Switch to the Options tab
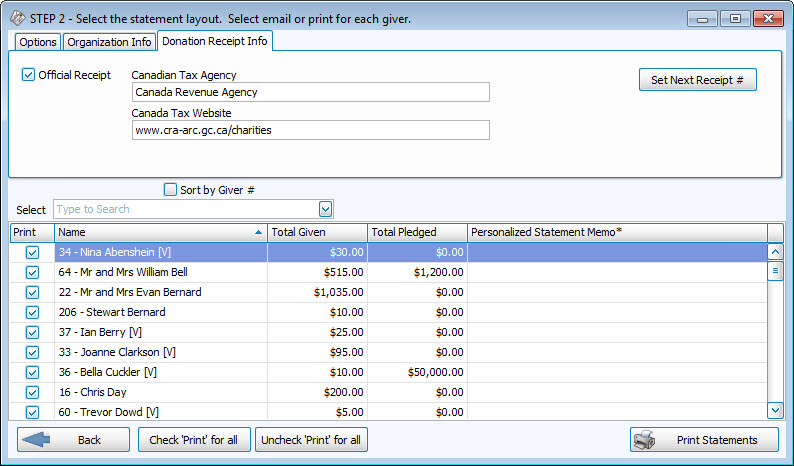The width and height of the screenshot is (794, 466). pyautogui.click(x=37, y=42)
